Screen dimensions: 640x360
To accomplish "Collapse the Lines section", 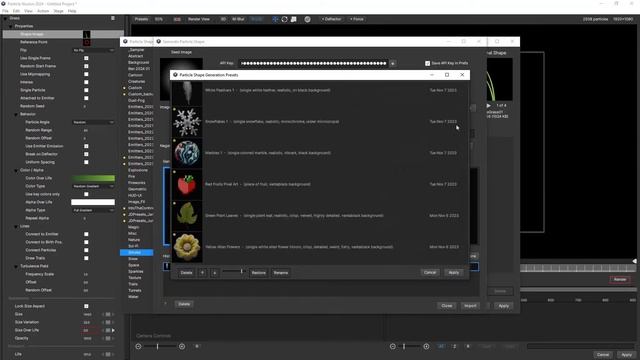I will [16, 226].
